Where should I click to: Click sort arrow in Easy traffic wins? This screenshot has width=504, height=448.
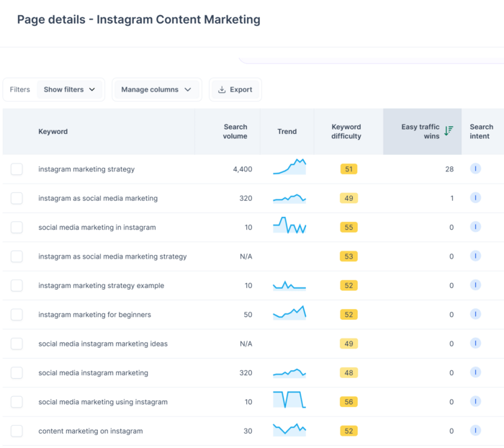tap(449, 131)
